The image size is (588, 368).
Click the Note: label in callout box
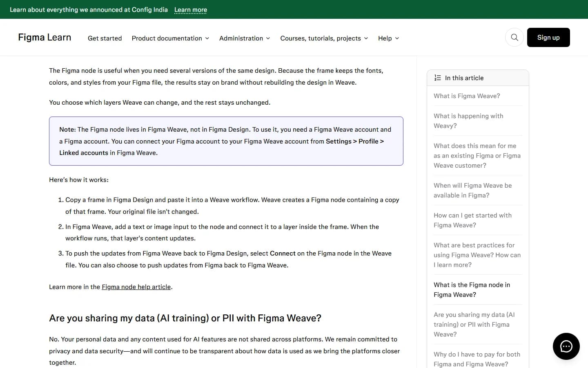pos(67,130)
